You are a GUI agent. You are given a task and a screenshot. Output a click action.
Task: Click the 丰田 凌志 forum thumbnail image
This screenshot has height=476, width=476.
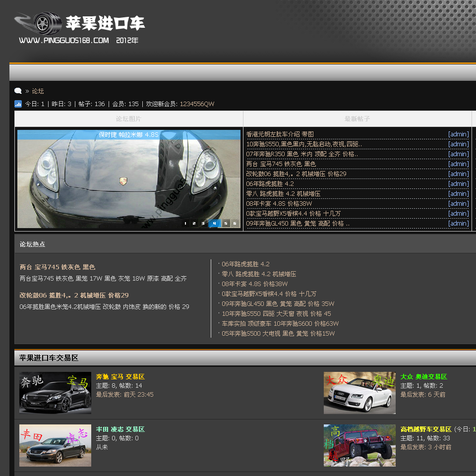55,445
